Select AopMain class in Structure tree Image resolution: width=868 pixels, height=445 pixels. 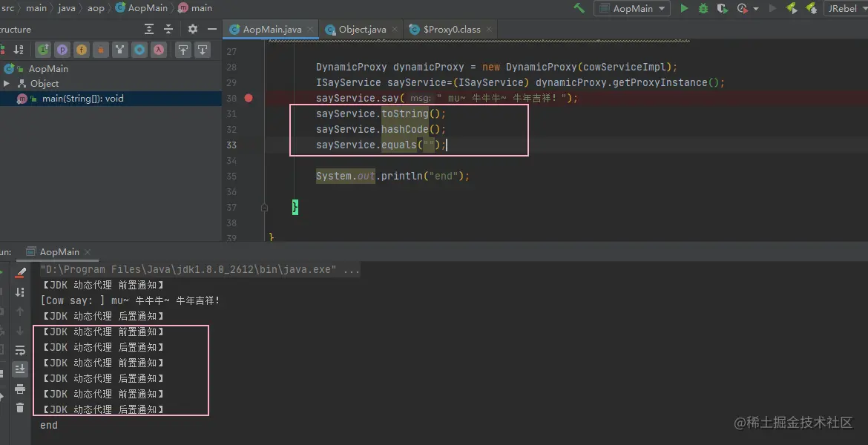(48, 69)
